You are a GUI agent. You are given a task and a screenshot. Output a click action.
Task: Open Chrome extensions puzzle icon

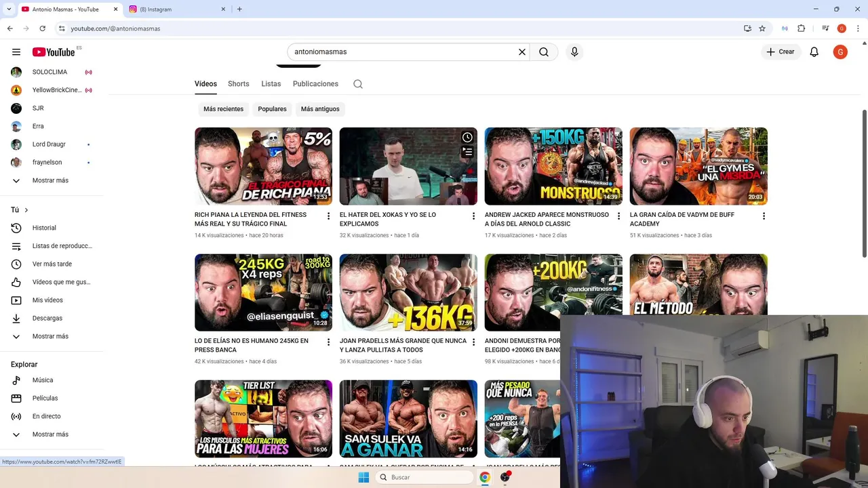pyautogui.click(x=801, y=28)
